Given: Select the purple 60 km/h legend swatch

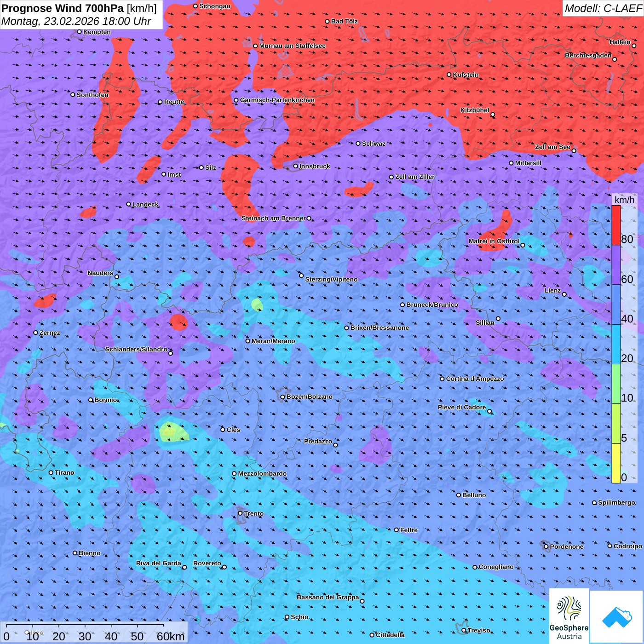Looking at the screenshot, I should click(616, 265).
